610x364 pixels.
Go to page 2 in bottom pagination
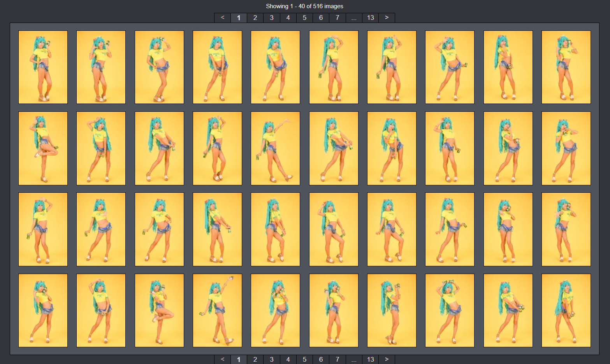pyautogui.click(x=255, y=359)
